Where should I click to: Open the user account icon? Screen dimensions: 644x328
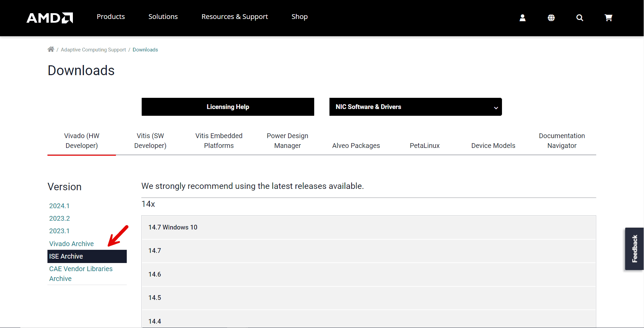pyautogui.click(x=522, y=18)
